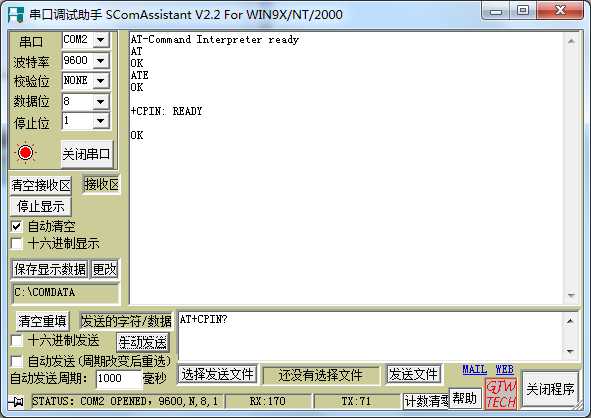Click the auto-send period field showing 1000
Image resolution: width=591 pixels, height=418 pixels.
pos(119,378)
